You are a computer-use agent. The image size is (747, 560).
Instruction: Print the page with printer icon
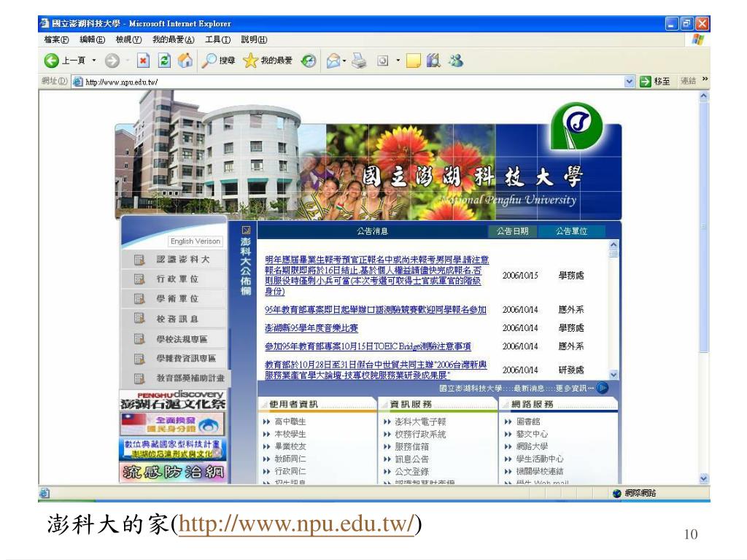click(x=359, y=61)
